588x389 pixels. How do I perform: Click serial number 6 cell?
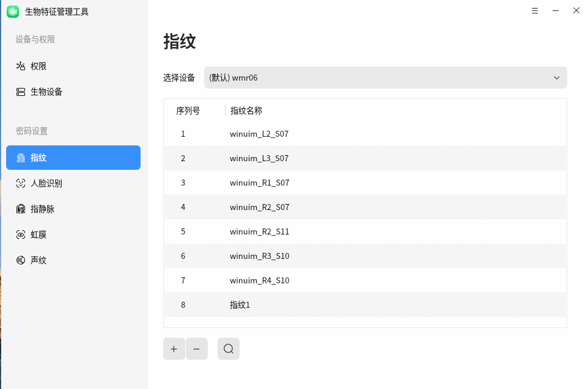pos(183,256)
